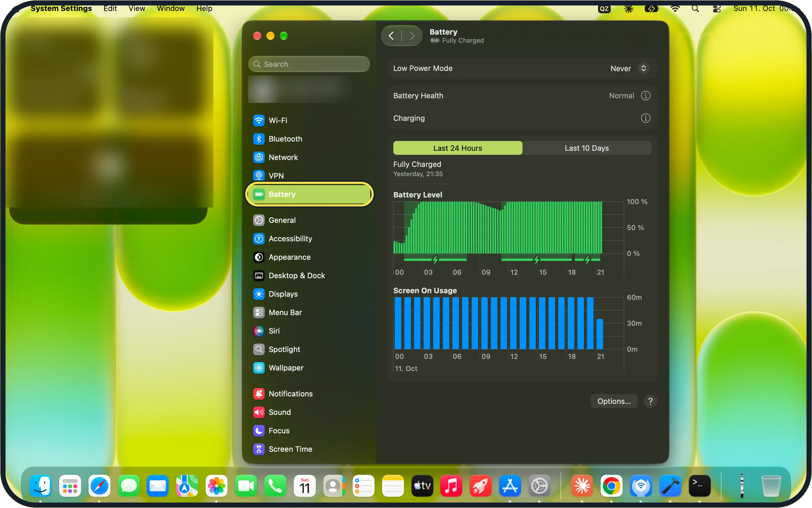Open Terminal from the Dock
Screen dimensions: 812x508
[700, 486]
